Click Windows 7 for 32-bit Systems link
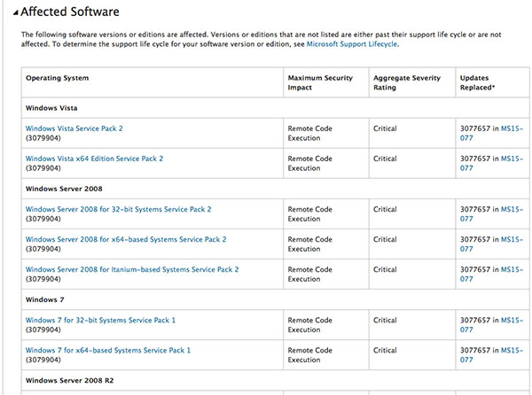 pos(100,320)
